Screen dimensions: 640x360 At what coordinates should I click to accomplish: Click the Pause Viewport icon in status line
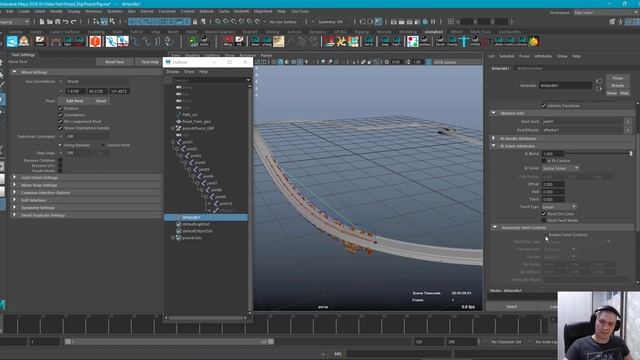(x=433, y=22)
